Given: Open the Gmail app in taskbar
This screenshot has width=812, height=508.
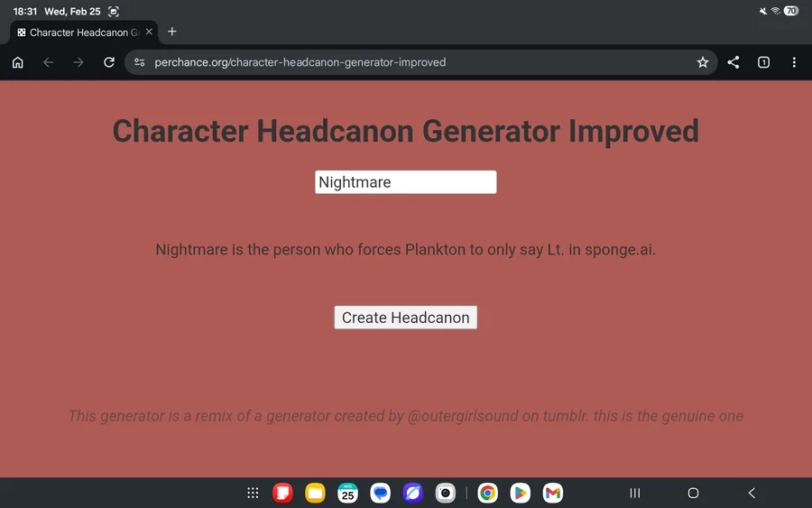Looking at the screenshot, I should [x=552, y=493].
